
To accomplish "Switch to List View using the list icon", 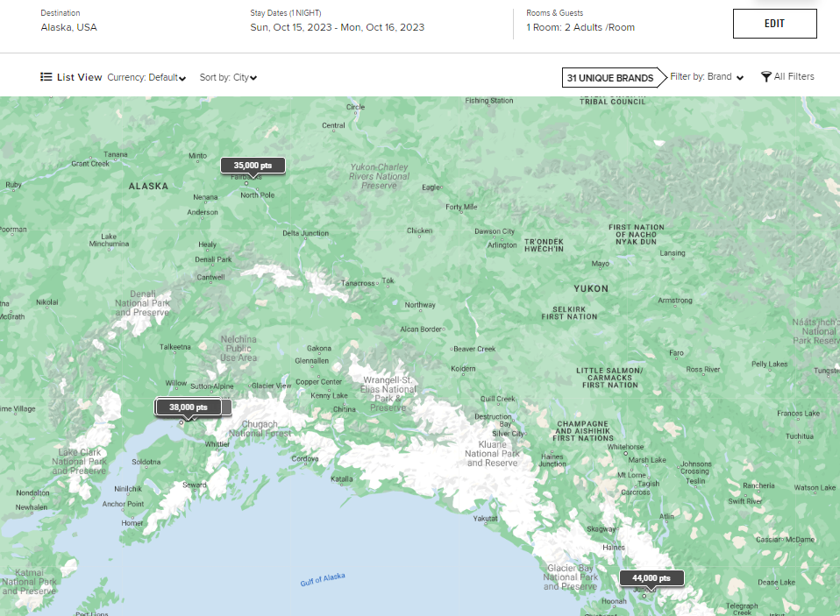I will point(46,77).
